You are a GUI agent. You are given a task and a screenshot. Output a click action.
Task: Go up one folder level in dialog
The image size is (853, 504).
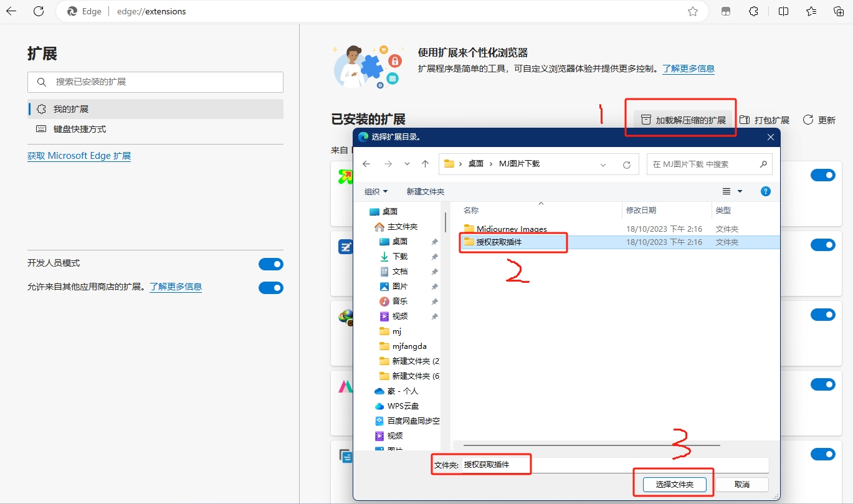click(425, 164)
